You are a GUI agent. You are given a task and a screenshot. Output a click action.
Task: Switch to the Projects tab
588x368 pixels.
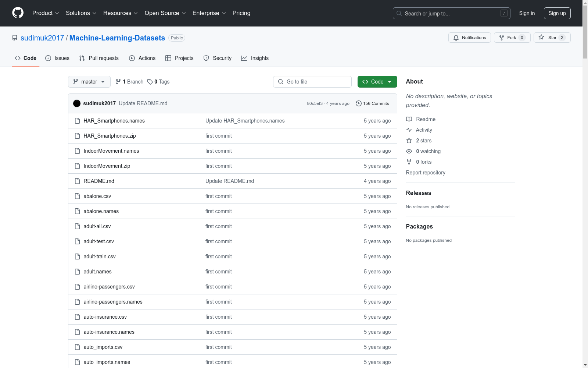(179, 58)
